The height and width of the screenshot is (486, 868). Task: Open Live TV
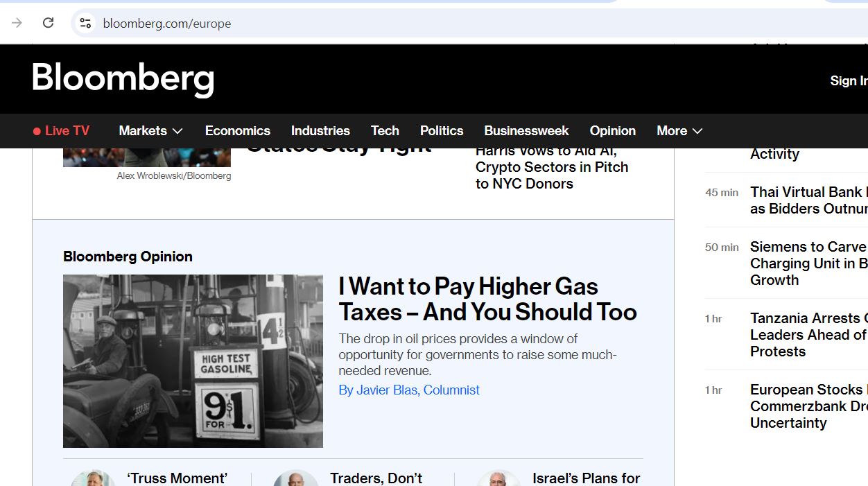[61, 130]
